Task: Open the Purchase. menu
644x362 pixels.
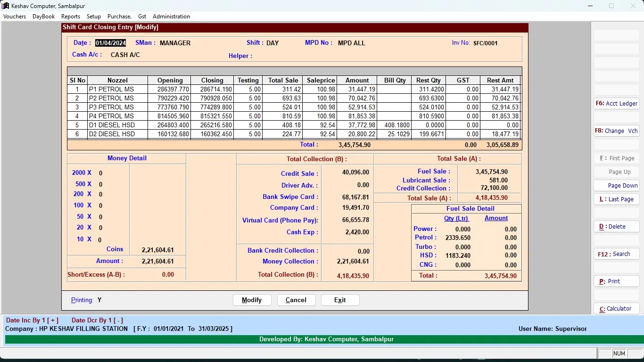Action: [119, 16]
